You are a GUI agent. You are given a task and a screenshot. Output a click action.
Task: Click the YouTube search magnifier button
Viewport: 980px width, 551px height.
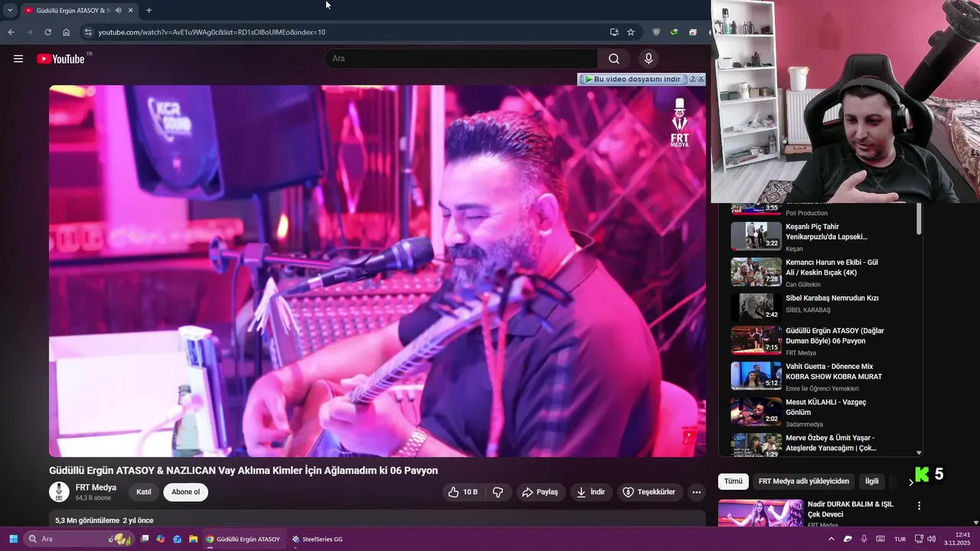[614, 59]
